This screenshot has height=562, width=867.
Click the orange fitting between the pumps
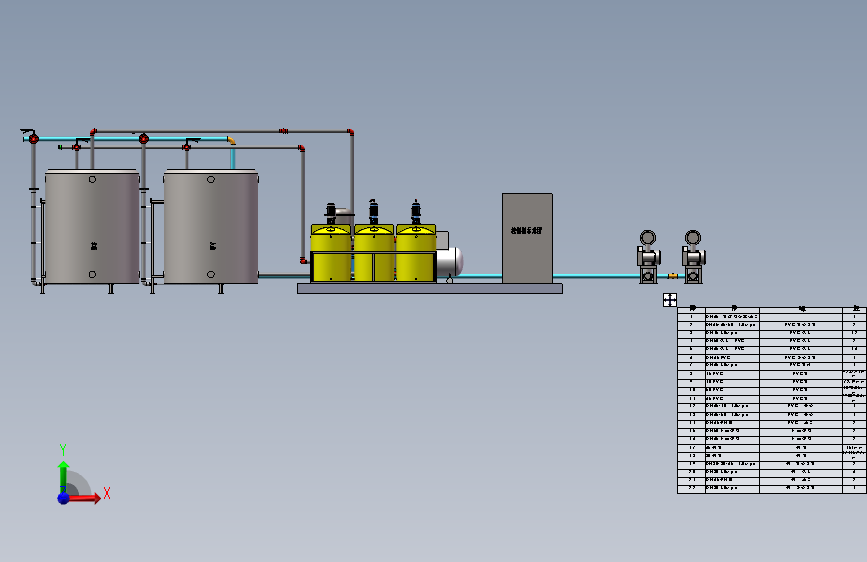[x=672, y=275]
